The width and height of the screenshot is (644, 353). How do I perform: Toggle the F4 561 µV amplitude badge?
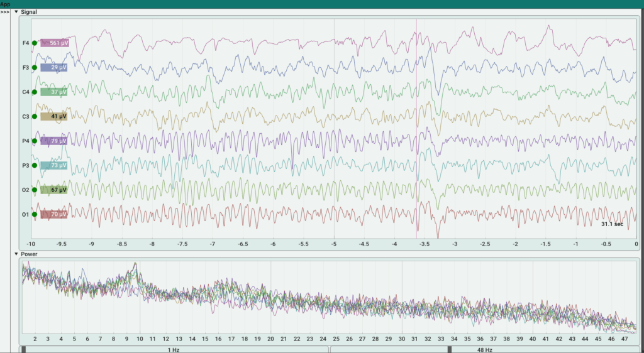pyautogui.click(x=53, y=43)
